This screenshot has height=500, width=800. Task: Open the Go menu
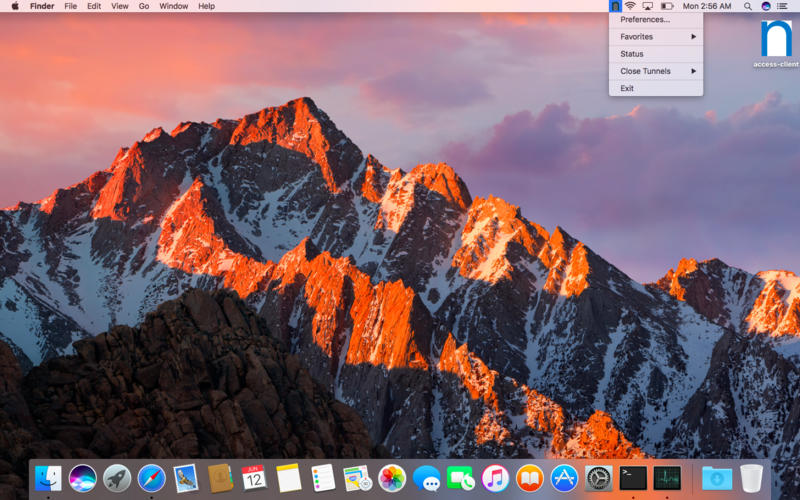click(144, 6)
